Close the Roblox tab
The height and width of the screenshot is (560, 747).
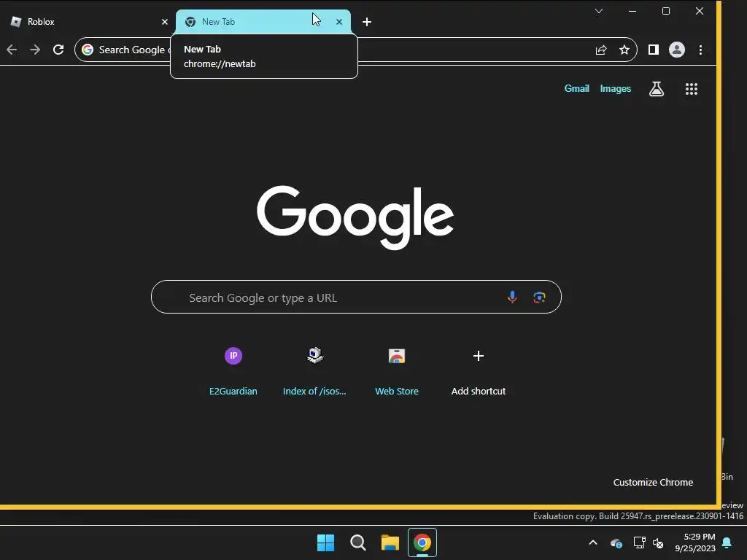164,22
